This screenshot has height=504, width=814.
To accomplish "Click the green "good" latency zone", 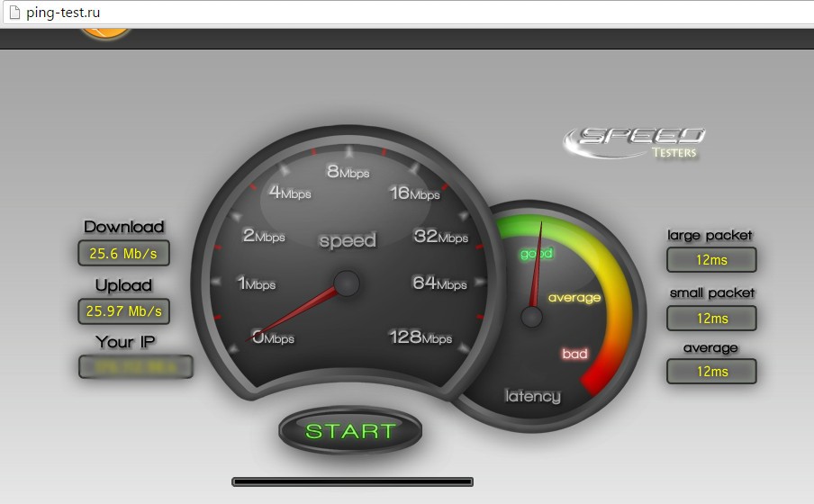I will 536,254.
